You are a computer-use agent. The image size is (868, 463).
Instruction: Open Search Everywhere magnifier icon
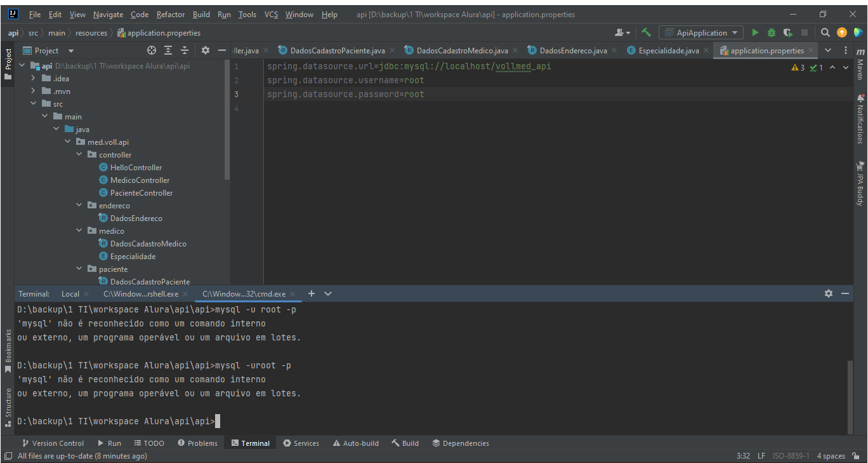tap(825, 32)
